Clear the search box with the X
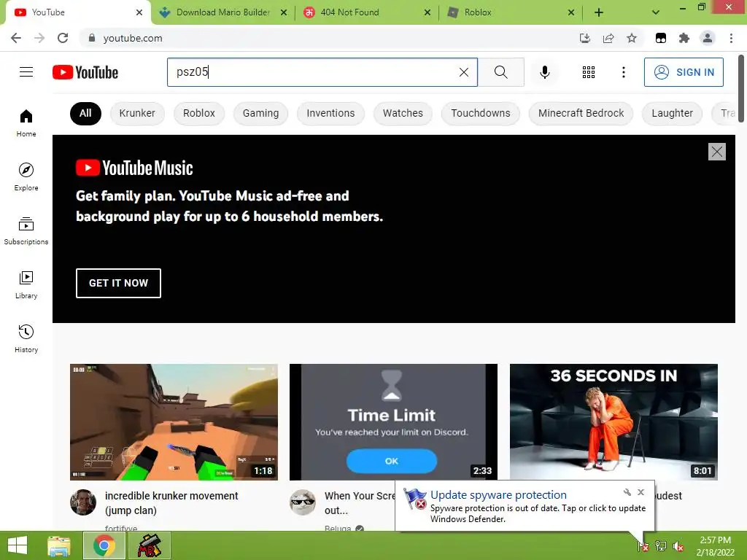Screen dimensions: 747x560 coord(463,72)
